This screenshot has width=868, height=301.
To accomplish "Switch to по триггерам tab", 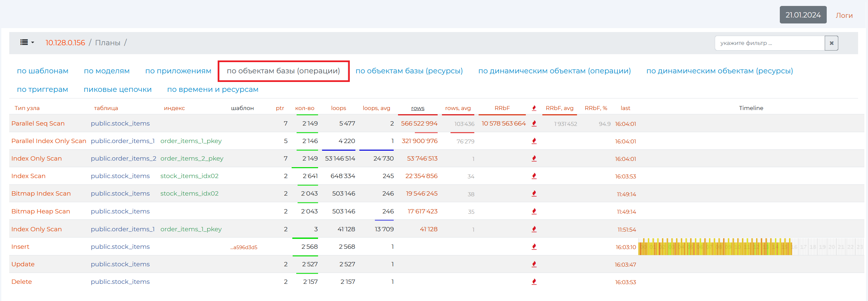I will (x=43, y=89).
